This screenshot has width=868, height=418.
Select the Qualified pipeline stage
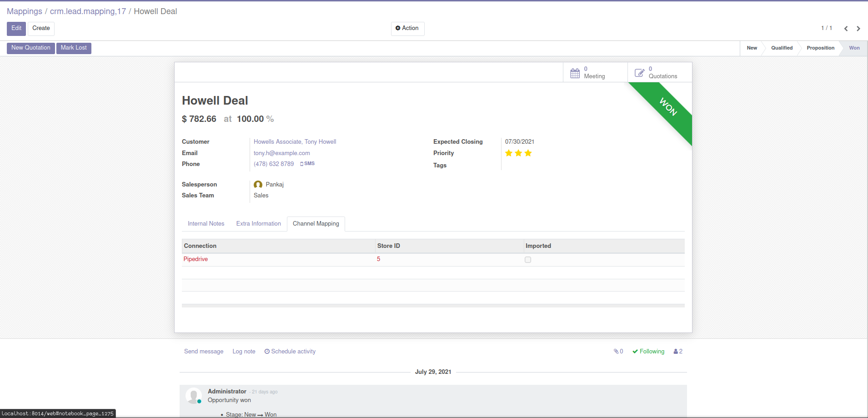[x=782, y=48]
